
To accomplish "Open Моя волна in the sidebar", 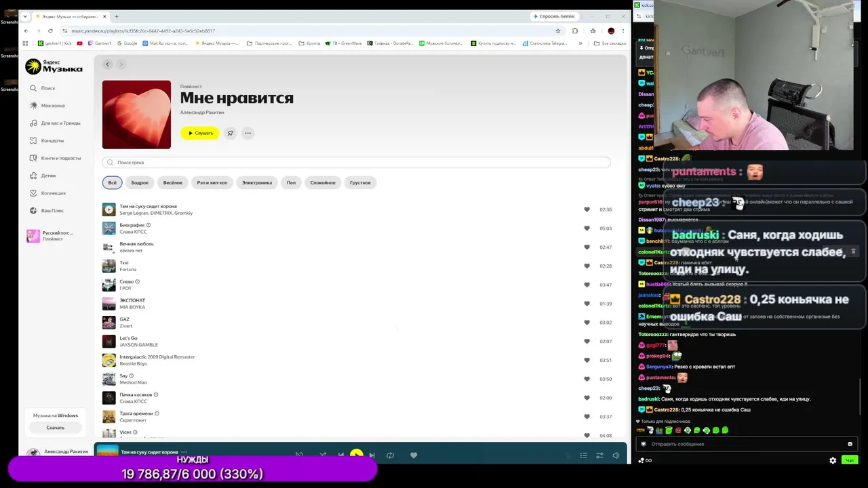I will pyautogui.click(x=47, y=106).
